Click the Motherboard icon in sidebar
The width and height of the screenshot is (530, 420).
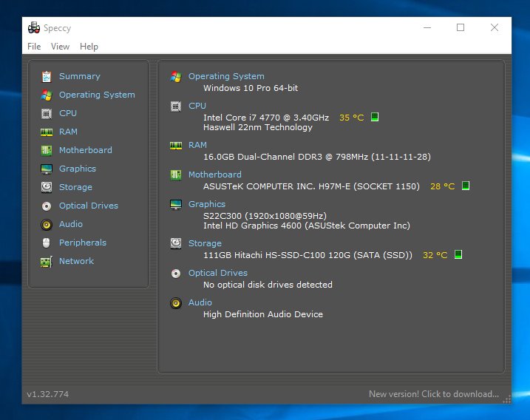point(46,150)
